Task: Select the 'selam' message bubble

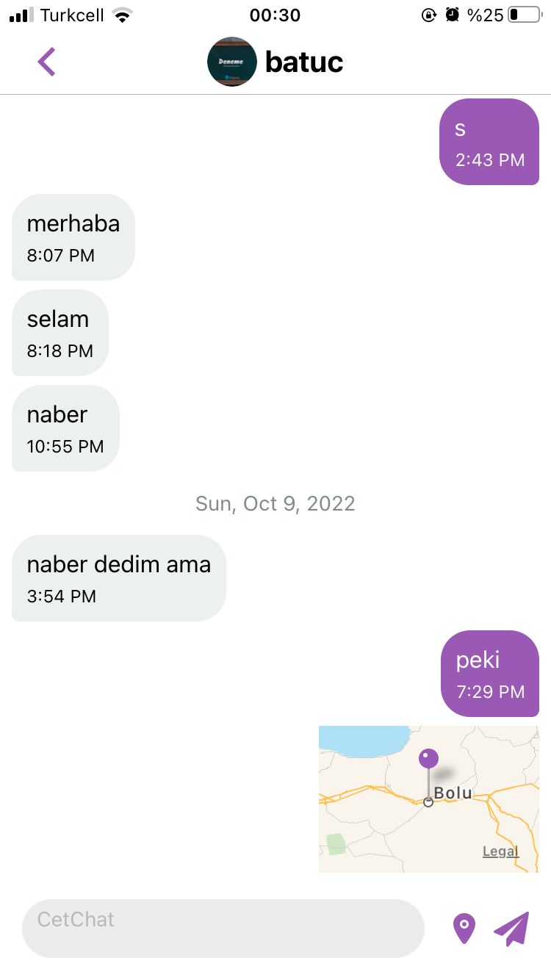Action: point(60,333)
